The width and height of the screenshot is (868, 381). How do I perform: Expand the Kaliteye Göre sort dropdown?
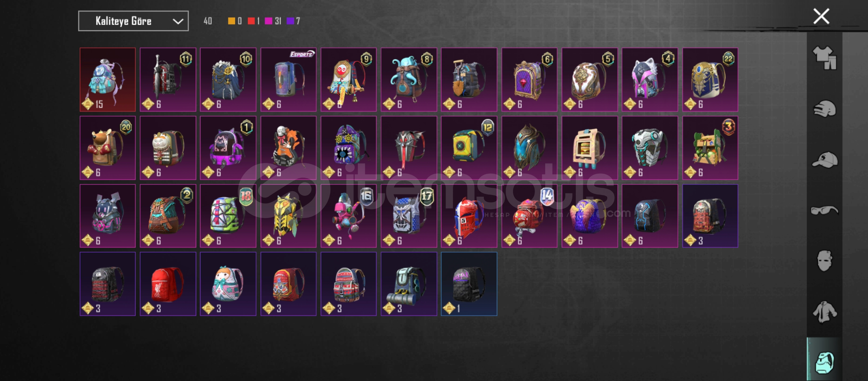pos(133,21)
